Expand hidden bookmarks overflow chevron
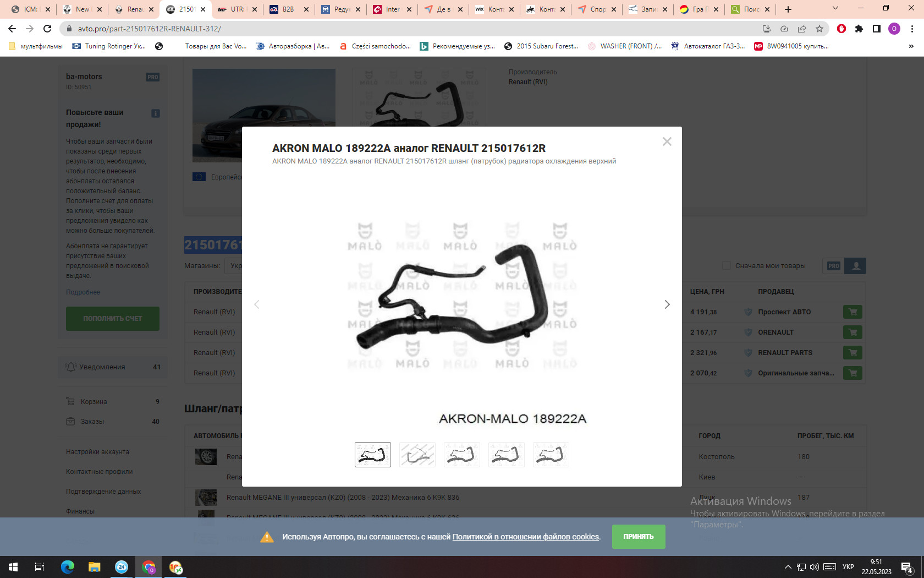924x578 pixels. click(x=911, y=46)
